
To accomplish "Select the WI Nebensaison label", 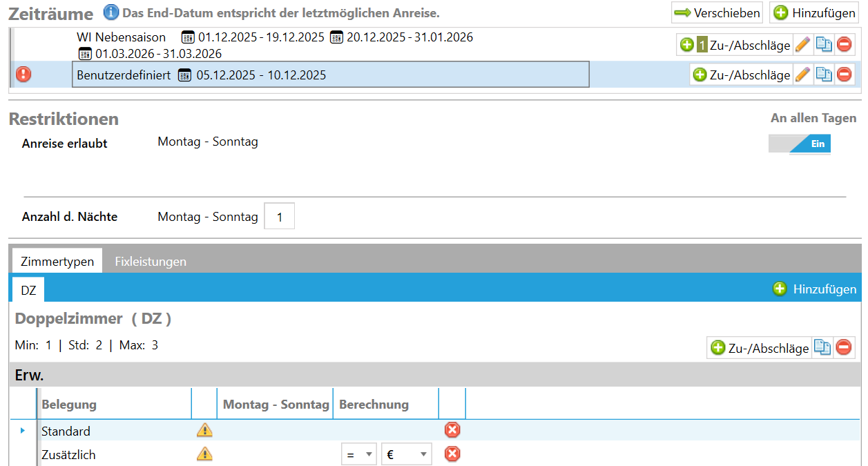I will 122,37.
